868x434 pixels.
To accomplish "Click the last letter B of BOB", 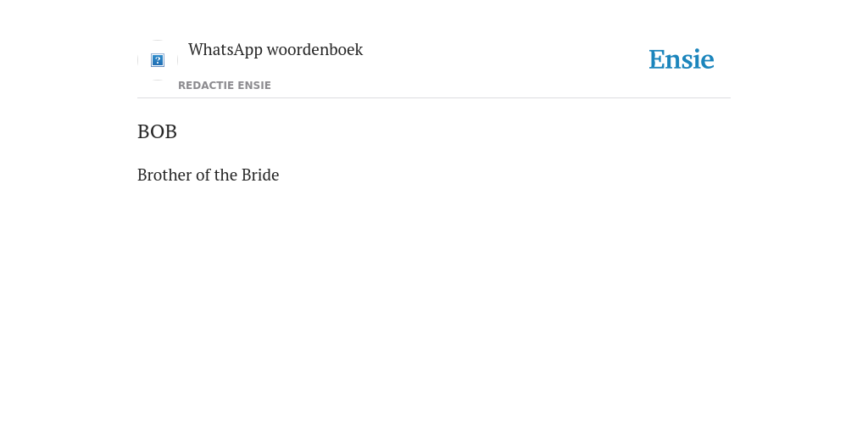I will click(171, 131).
